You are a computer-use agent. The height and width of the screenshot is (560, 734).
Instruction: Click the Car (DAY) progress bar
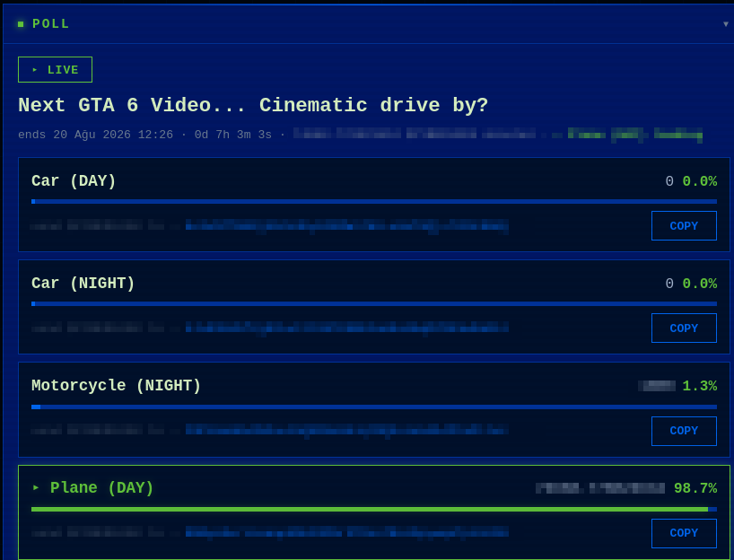coord(374,201)
